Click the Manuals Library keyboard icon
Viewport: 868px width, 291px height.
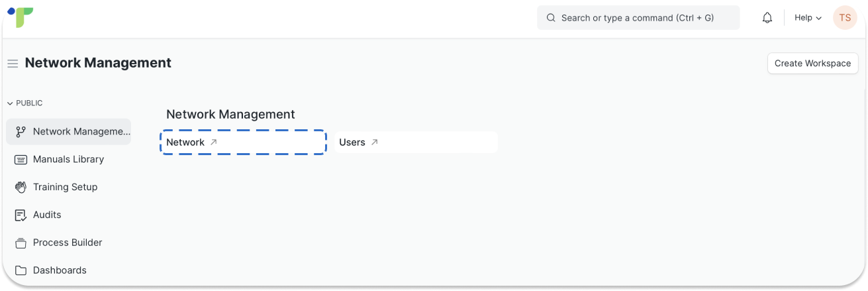(21, 159)
